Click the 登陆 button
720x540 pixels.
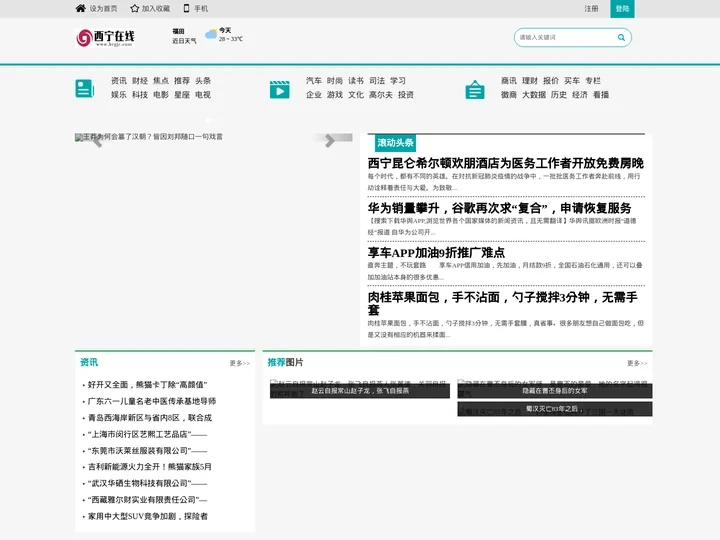[622, 9]
